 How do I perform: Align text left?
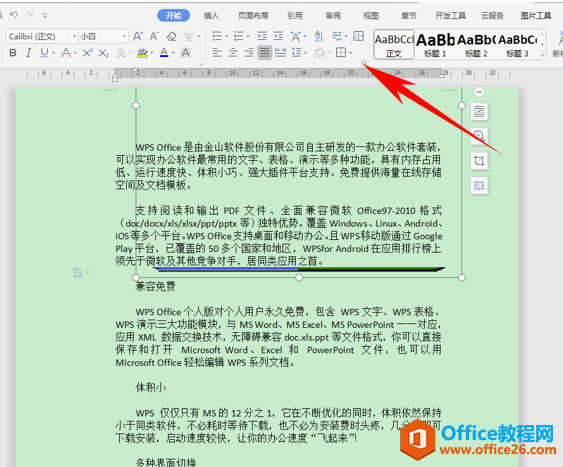(217, 53)
